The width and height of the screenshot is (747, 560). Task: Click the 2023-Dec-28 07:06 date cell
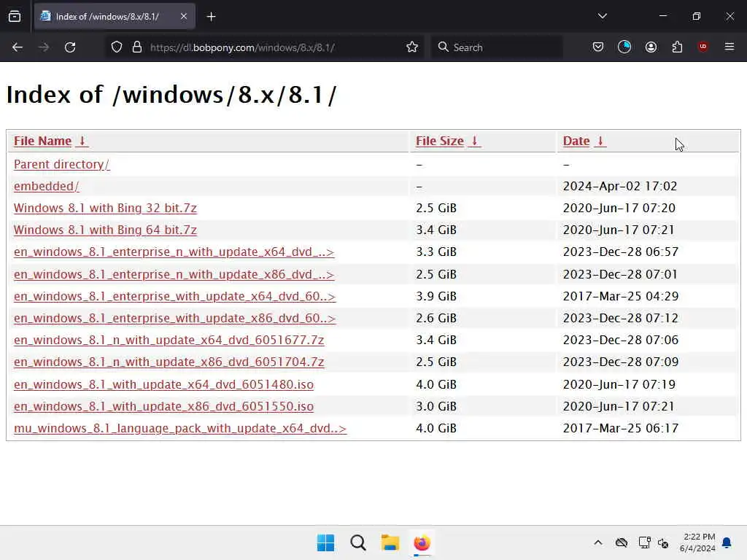tap(621, 340)
